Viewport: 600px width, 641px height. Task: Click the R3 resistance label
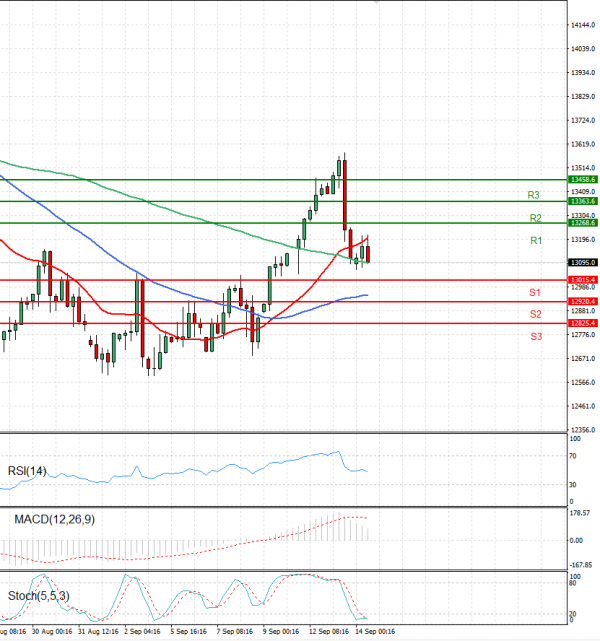pyautogui.click(x=533, y=195)
